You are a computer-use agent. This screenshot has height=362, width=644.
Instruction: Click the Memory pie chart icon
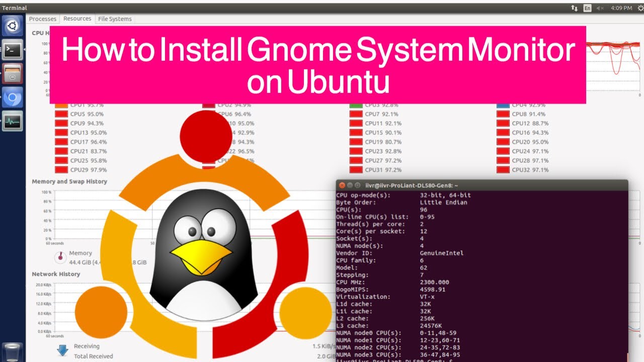(x=60, y=257)
